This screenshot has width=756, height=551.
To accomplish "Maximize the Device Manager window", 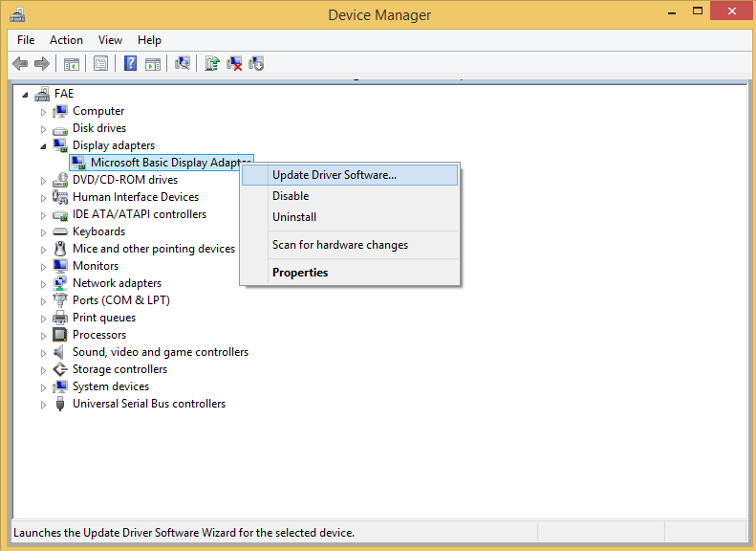I will tap(697, 11).
